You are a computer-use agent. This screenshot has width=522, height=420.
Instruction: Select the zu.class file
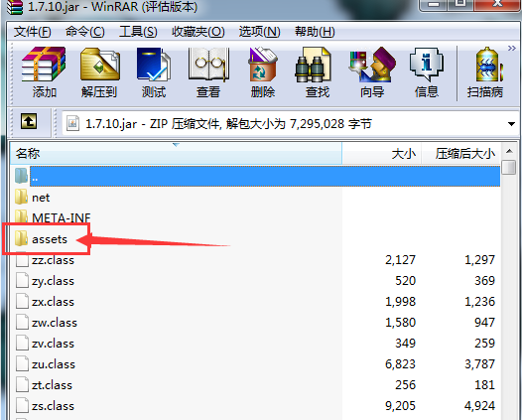click(54, 364)
